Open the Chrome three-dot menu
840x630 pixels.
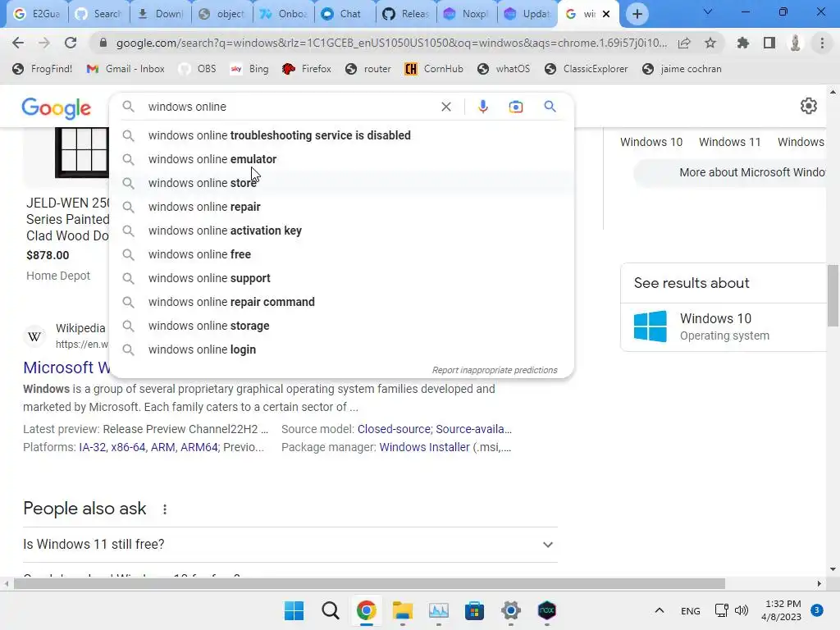(x=822, y=43)
